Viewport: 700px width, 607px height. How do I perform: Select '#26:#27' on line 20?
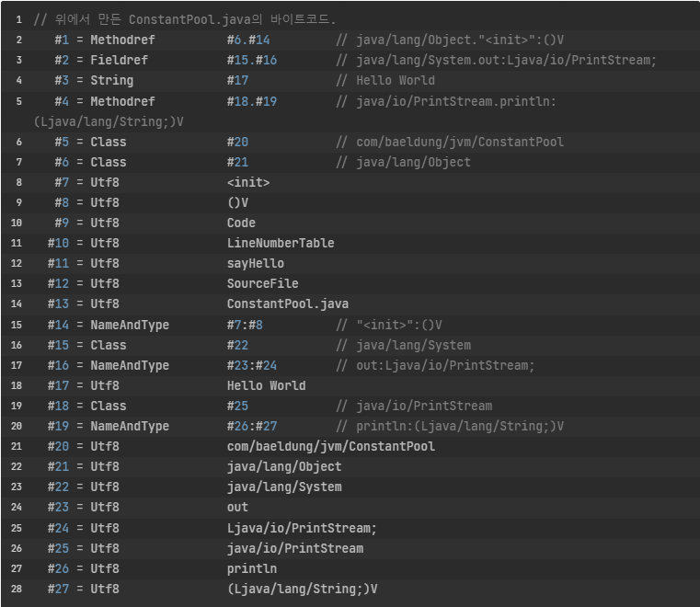coord(252,426)
